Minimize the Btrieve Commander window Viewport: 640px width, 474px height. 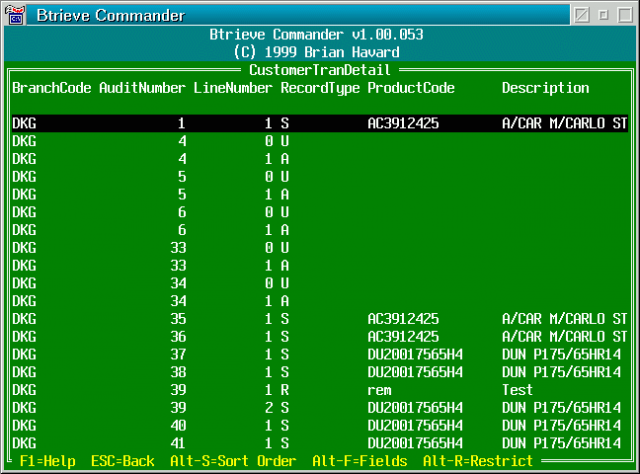click(x=582, y=15)
